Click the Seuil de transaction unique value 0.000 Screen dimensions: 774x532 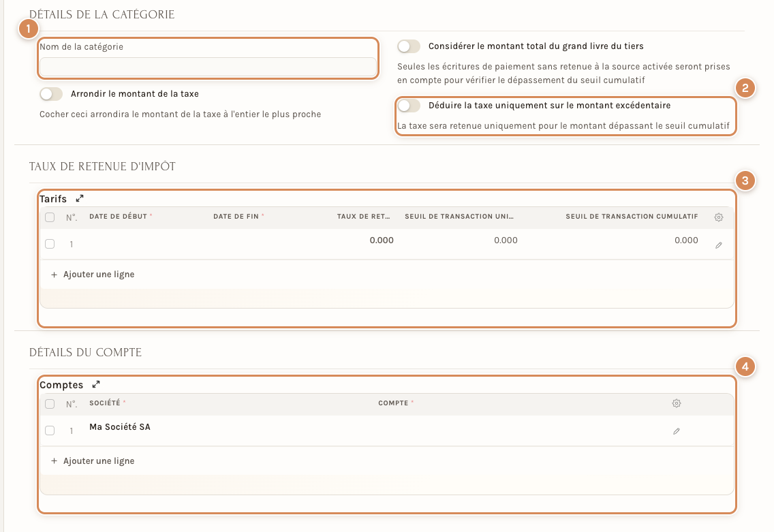click(506, 240)
